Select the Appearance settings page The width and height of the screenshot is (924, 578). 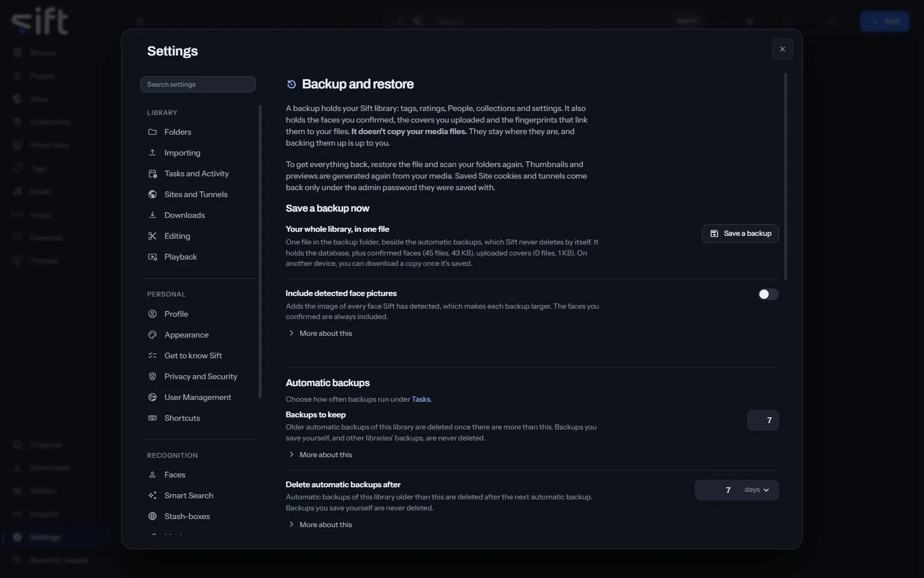point(198,335)
